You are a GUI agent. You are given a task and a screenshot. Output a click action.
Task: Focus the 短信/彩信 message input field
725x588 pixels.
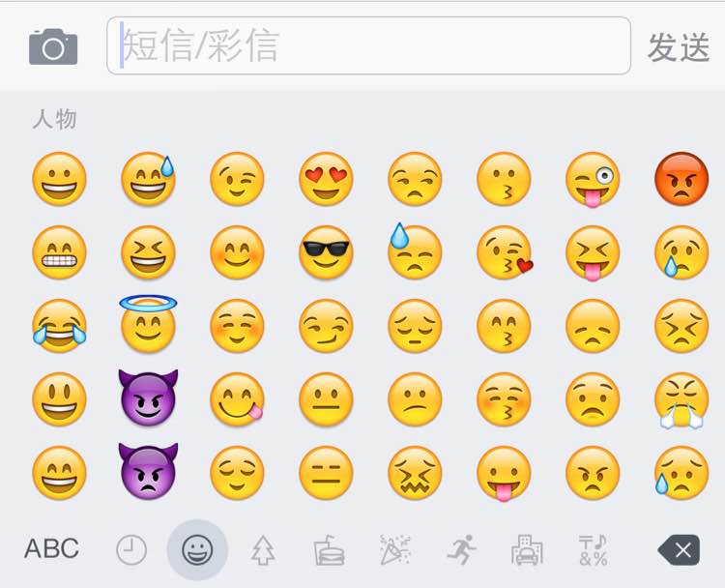pos(368,45)
